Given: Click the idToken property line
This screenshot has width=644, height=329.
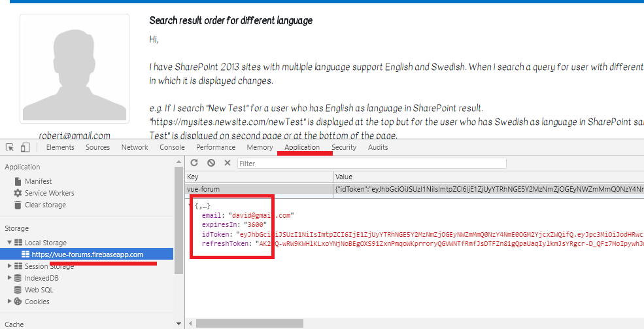Looking at the screenshot, I should (x=422, y=235).
